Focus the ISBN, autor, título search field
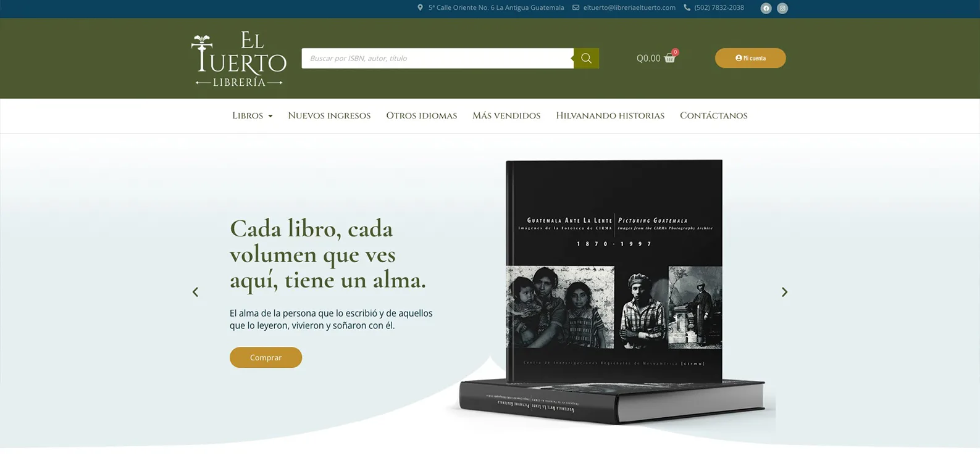This screenshot has height=461, width=980. coord(437,58)
